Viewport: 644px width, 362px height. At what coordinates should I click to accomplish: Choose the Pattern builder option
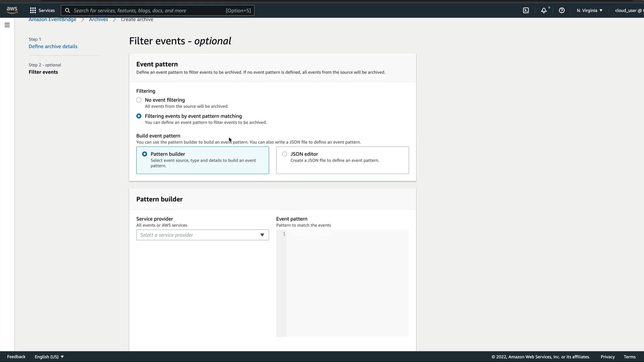click(x=145, y=154)
